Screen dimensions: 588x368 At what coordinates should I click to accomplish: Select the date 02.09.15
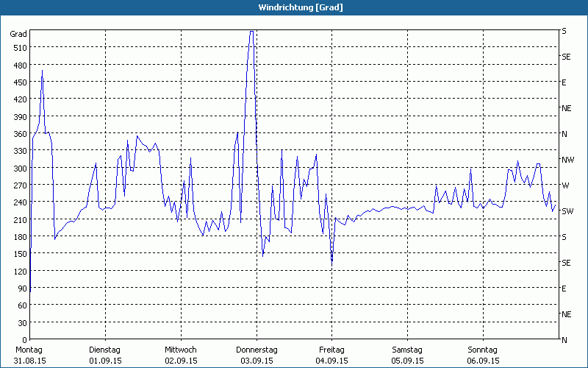point(181,361)
